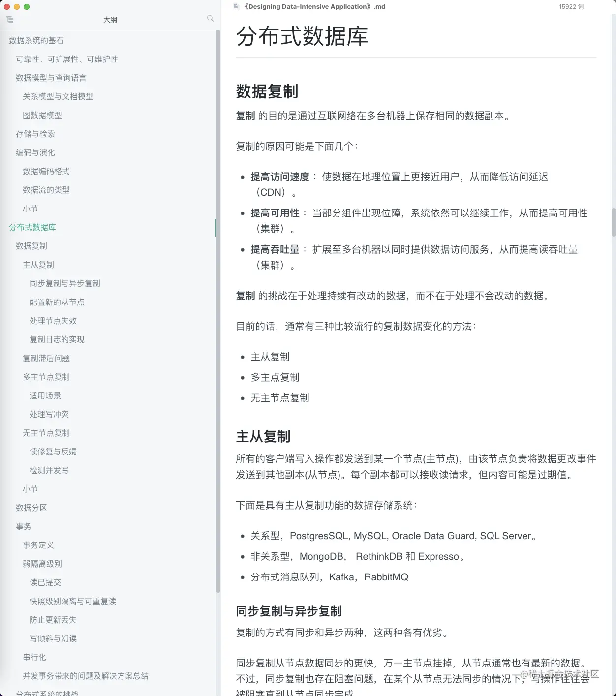The image size is (616, 696).
Task: Go to 数据流的类型 outline entry
Action: [46, 190]
